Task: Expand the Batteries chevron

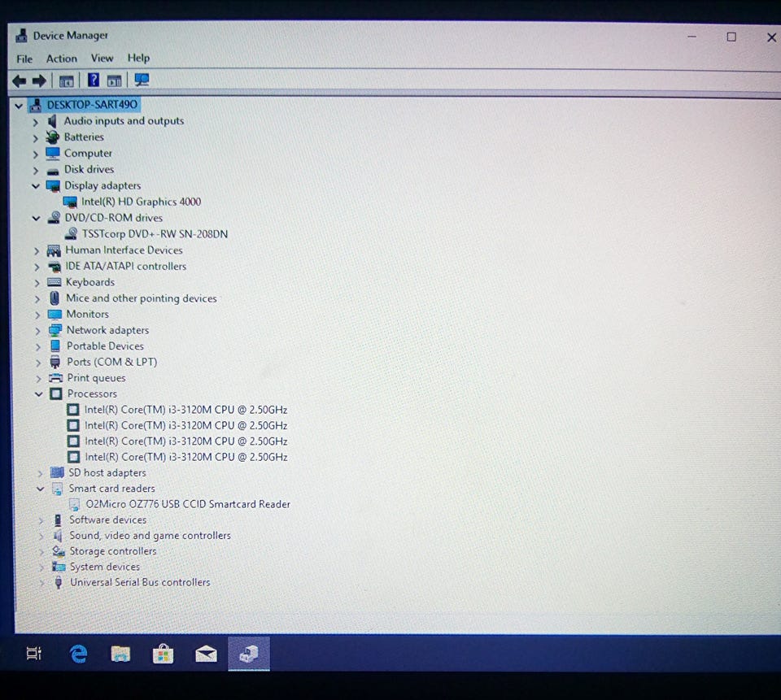Action: tap(35, 138)
